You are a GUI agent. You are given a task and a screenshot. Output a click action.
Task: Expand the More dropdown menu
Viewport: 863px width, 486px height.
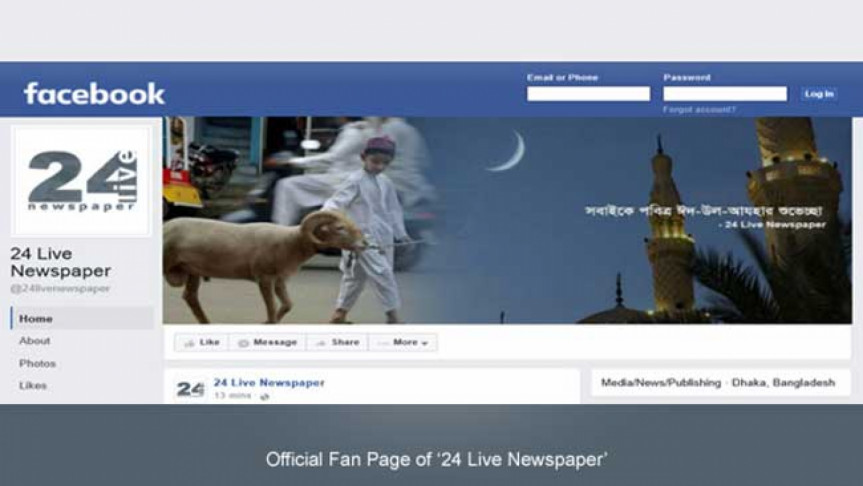pyautogui.click(x=402, y=342)
